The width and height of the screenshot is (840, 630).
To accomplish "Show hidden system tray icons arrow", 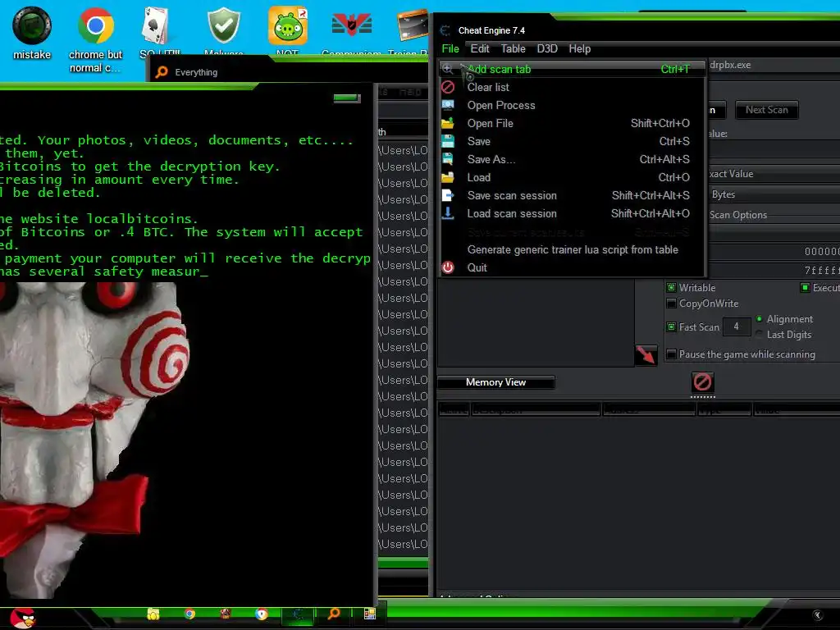I will 818,615.
